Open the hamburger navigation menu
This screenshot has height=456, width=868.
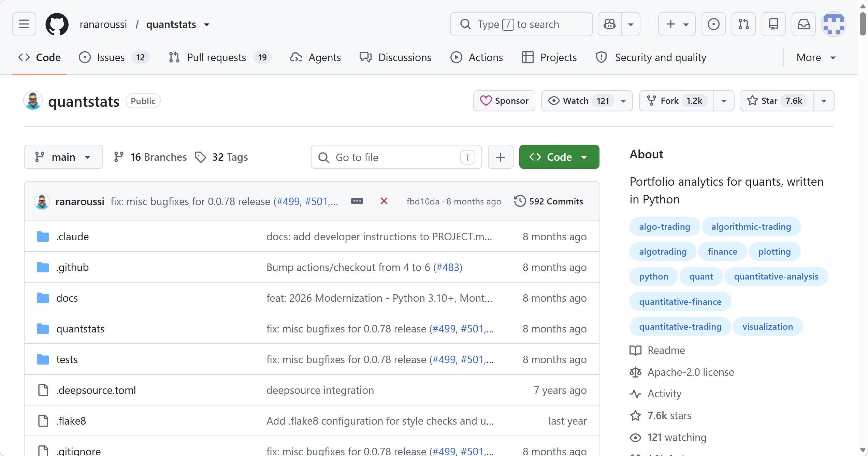tap(24, 24)
